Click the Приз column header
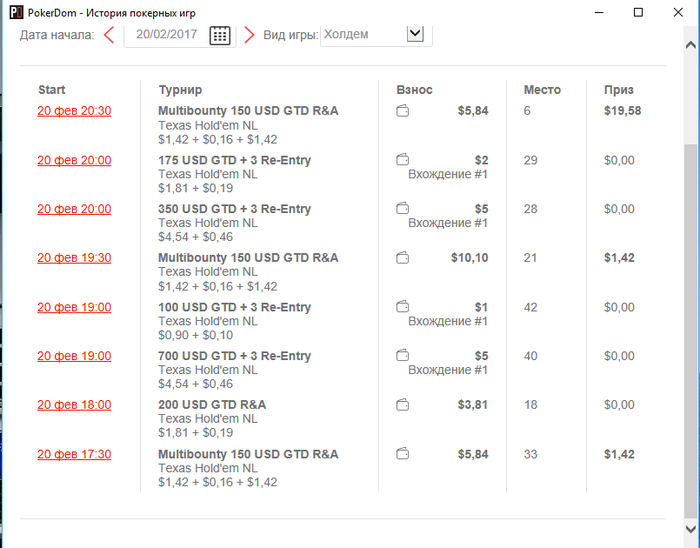This screenshot has width=700, height=548. [619, 90]
